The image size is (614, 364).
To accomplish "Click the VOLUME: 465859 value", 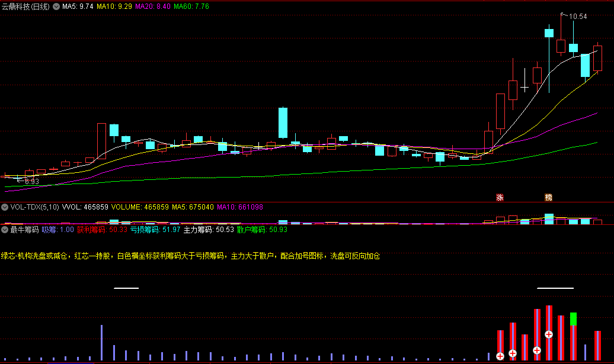I will tap(140, 207).
